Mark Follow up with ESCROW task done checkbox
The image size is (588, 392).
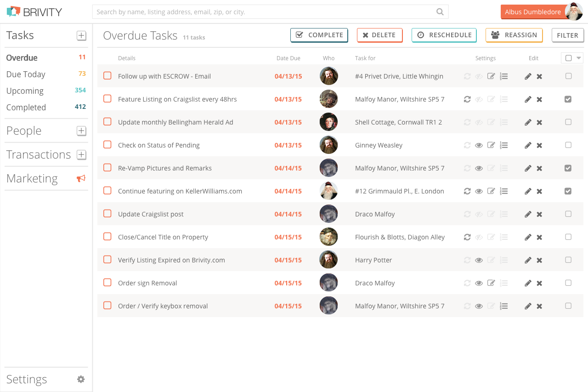pos(107,76)
